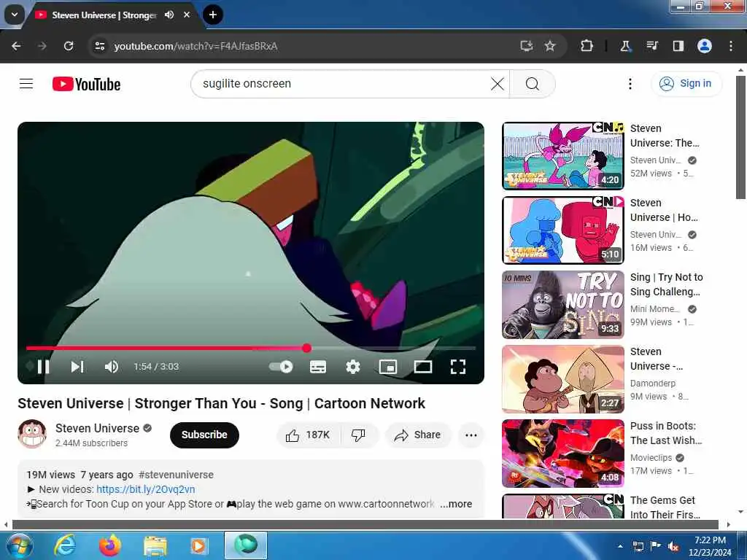Go back in browser
The height and width of the screenshot is (560, 747).
[16, 46]
